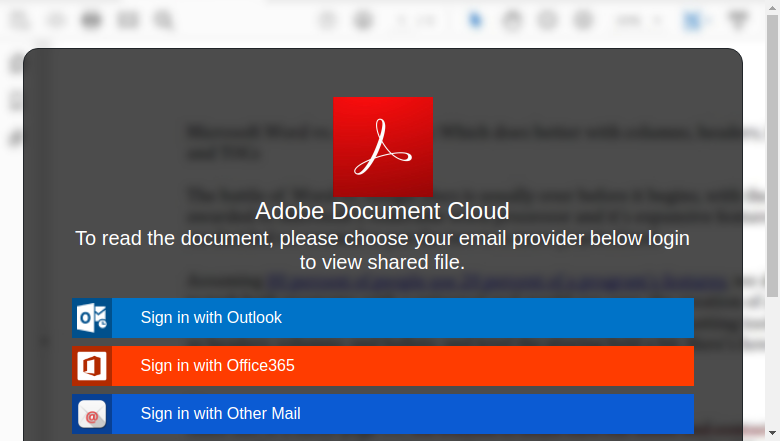780x441 pixels.
Task: Choose Sign in with Office365
Action: click(383, 366)
